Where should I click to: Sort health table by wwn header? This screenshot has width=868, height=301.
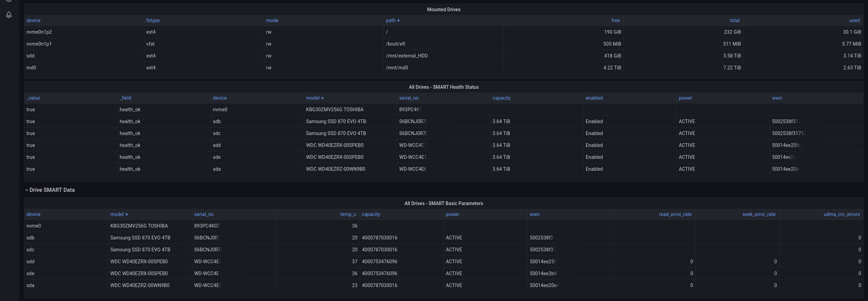pyautogui.click(x=777, y=98)
